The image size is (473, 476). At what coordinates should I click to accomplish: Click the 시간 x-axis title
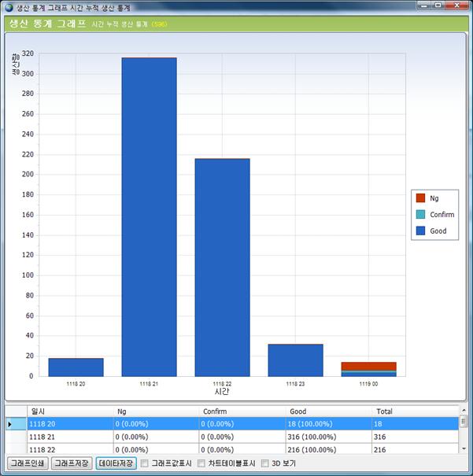(x=222, y=392)
